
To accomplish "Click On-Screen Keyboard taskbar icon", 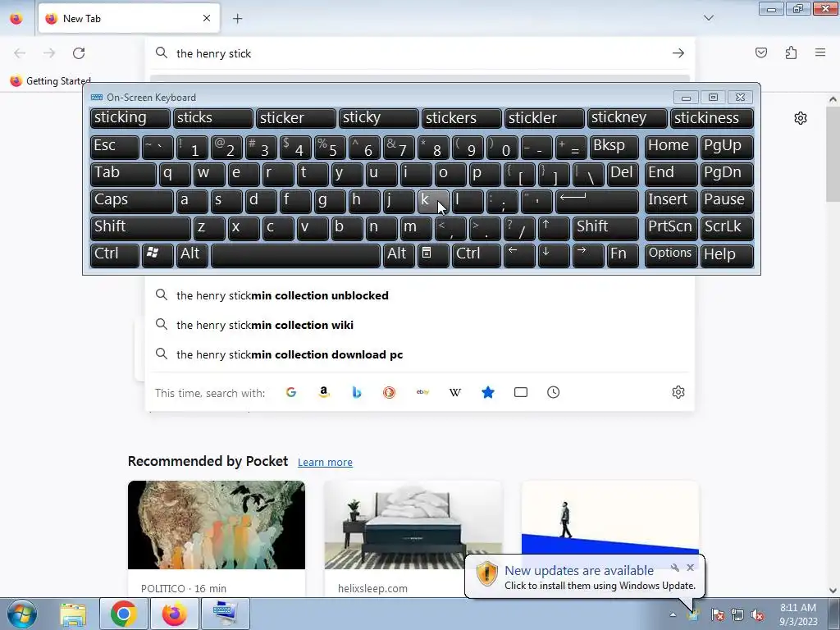I will click(225, 614).
